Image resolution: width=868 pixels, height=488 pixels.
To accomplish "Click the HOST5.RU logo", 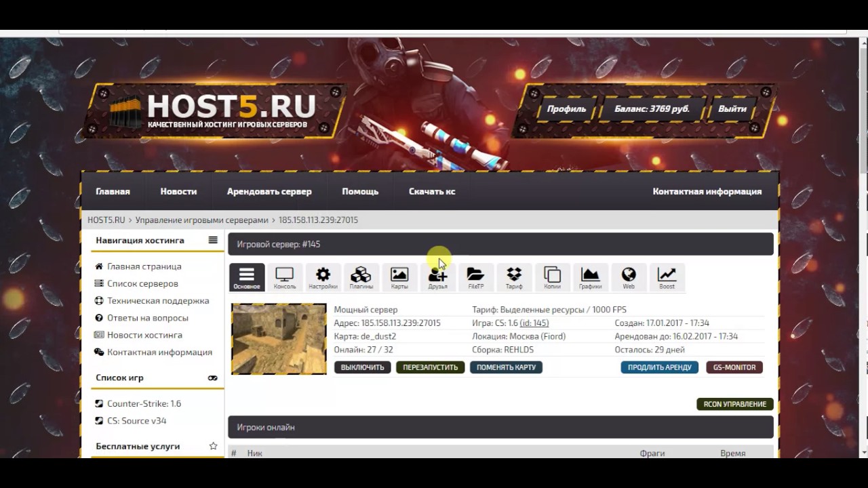I will coord(214,110).
